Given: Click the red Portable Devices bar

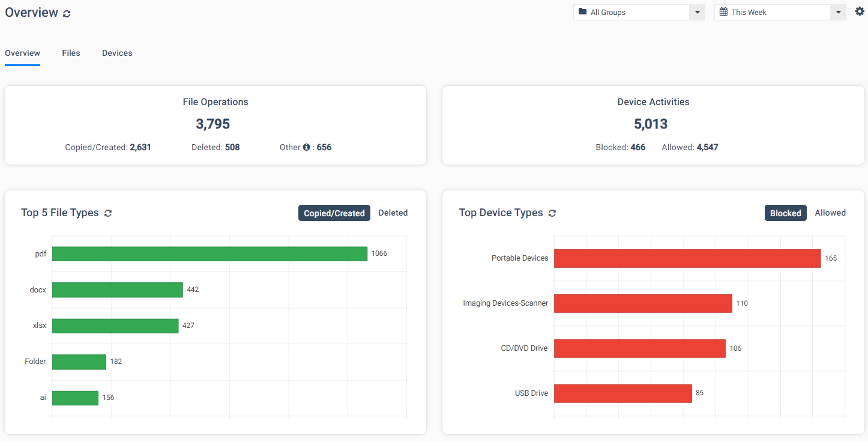Looking at the screenshot, I should pos(687,258).
